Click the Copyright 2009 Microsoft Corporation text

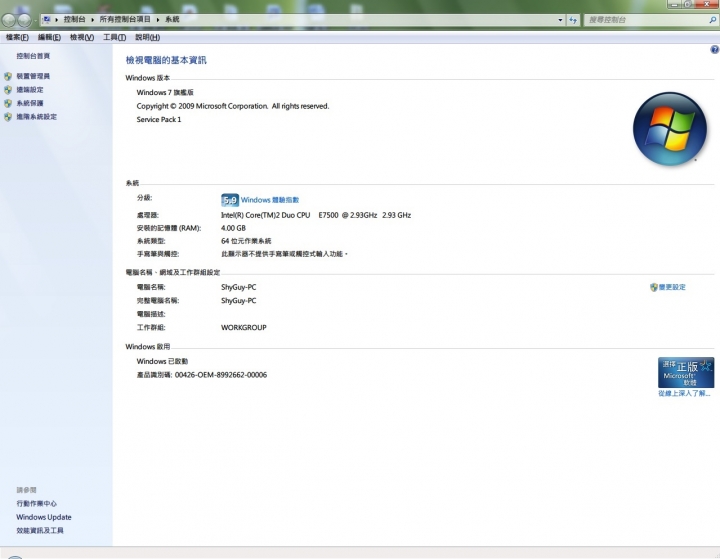tap(233, 106)
